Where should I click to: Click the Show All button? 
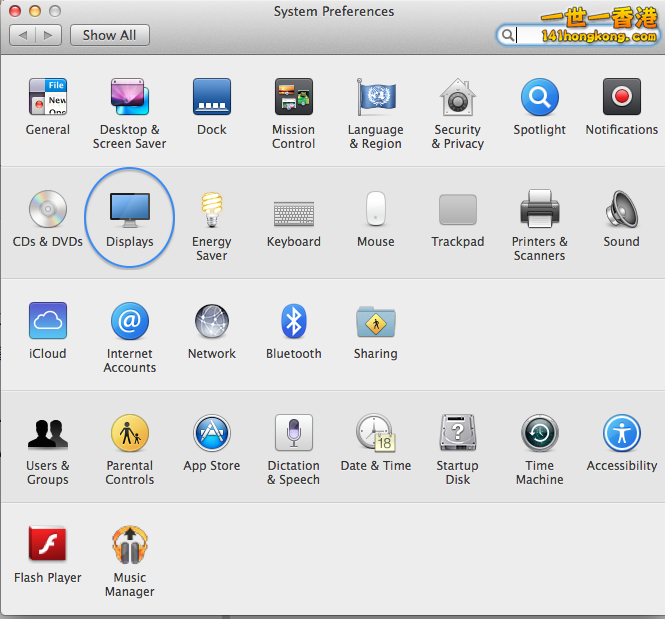109,35
